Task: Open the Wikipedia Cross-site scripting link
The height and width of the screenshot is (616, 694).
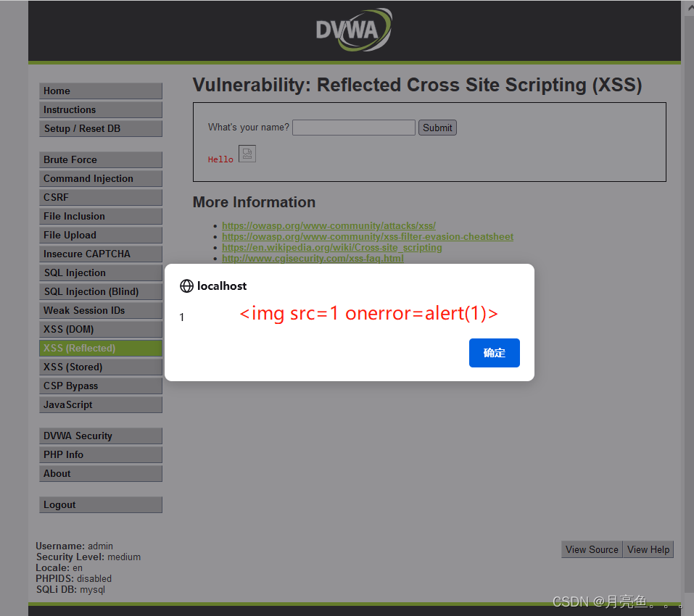Action: pyautogui.click(x=332, y=248)
